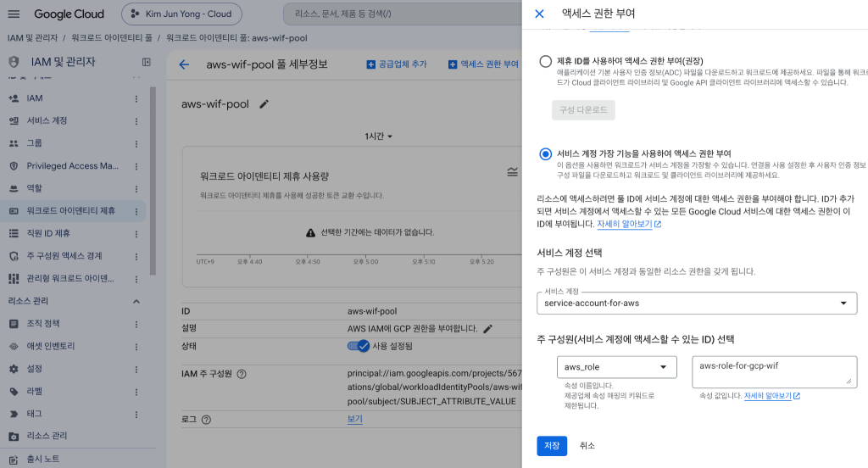Open more options for 관리형 워크로드 아이덴티티
Viewport: 868px width, 468px height.
[136, 279]
